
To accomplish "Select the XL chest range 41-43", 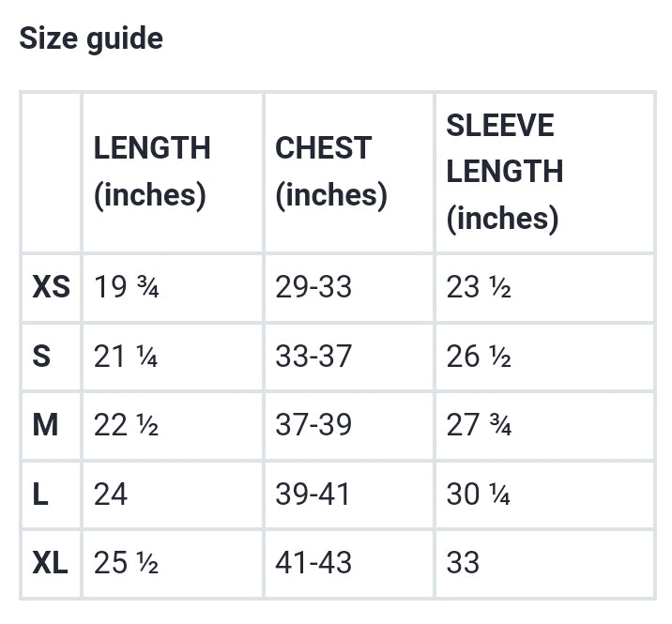I will point(313,563).
